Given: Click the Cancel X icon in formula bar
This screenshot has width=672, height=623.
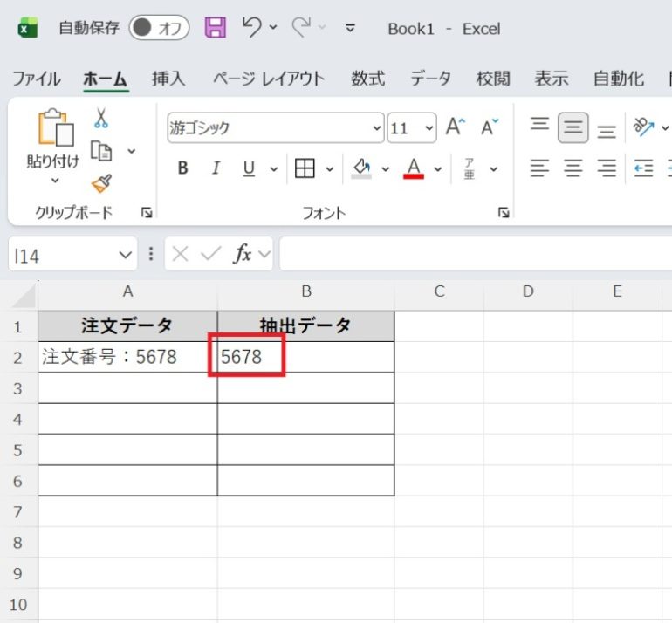Looking at the screenshot, I should (x=180, y=254).
